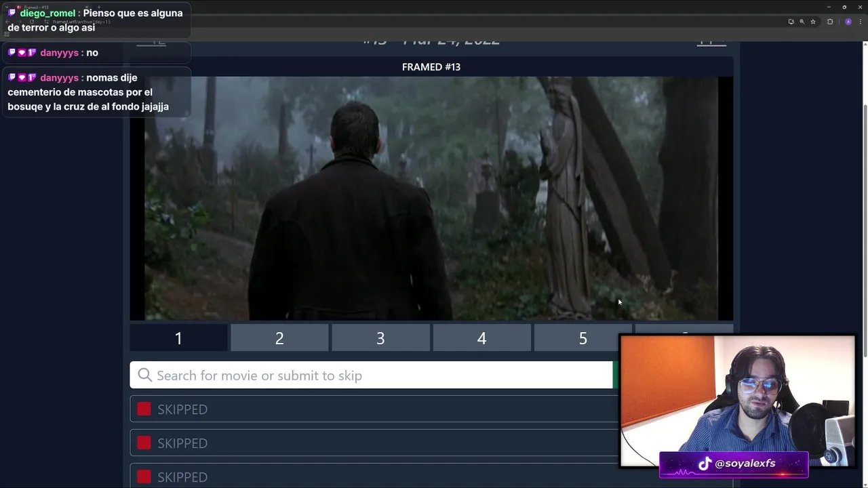Click the third SKIPPED guess row

pyautogui.click(x=374, y=476)
